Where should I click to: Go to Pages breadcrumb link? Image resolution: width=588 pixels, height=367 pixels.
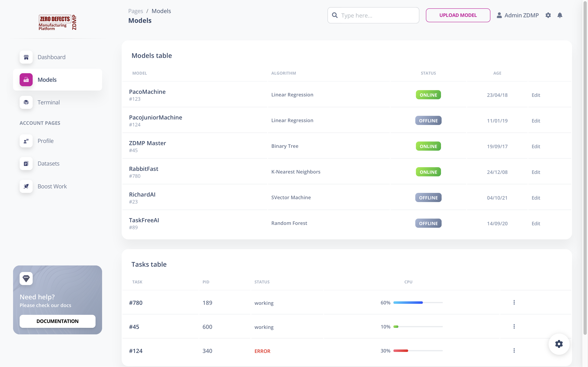(136, 11)
